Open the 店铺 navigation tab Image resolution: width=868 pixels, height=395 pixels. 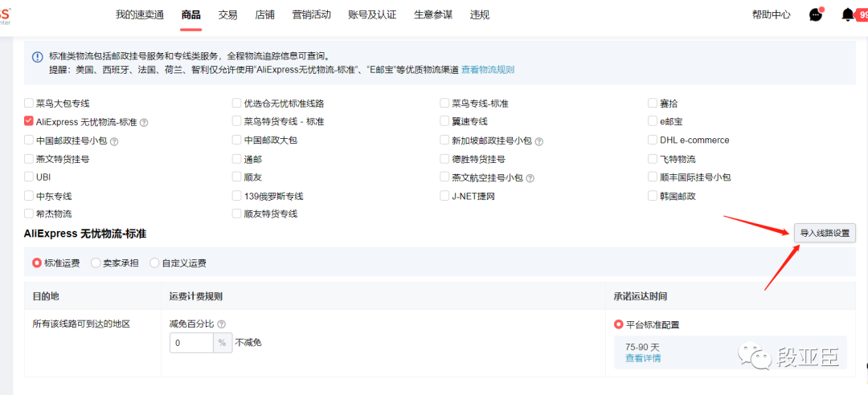[264, 15]
